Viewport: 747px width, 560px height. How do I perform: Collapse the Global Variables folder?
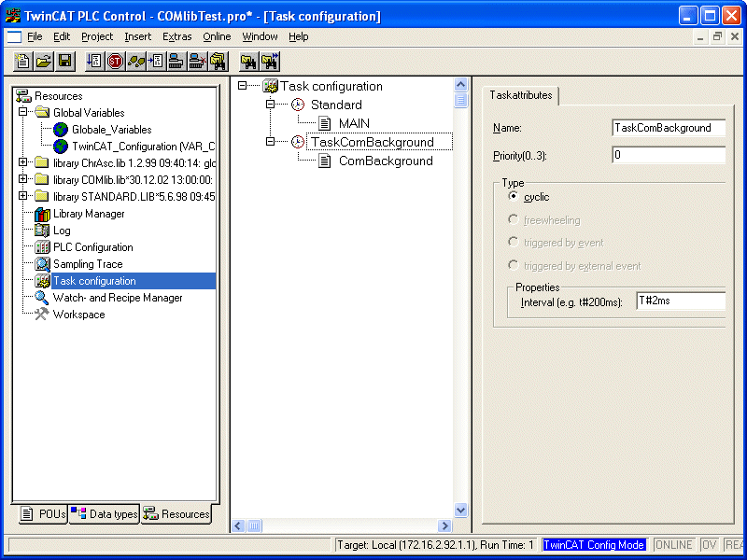[22, 112]
